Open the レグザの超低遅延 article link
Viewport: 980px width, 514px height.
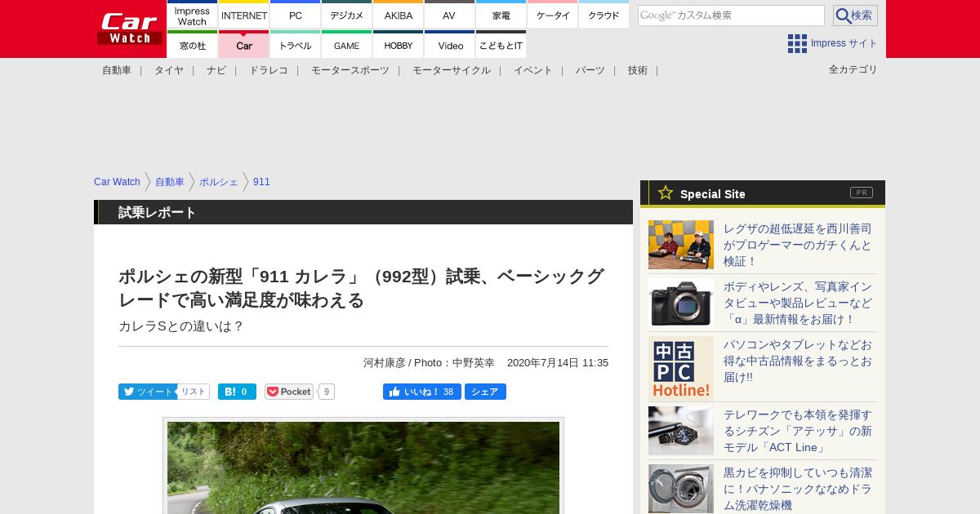point(798,245)
